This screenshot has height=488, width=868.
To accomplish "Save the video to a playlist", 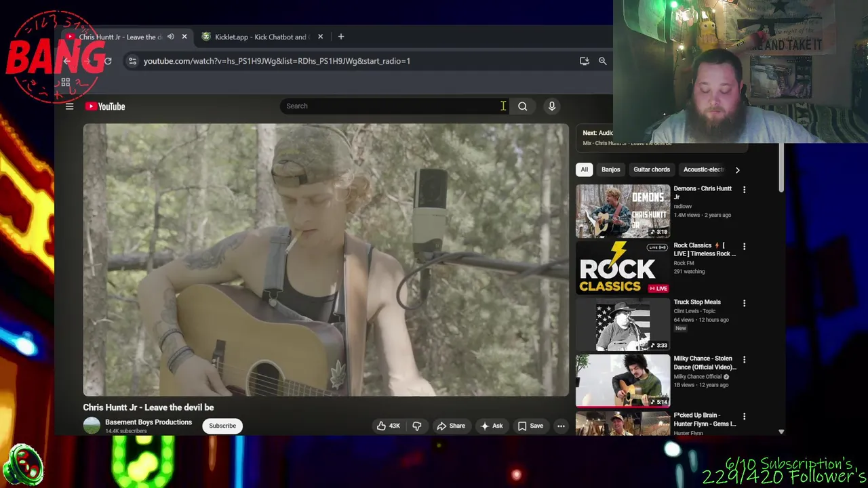I will point(530,426).
